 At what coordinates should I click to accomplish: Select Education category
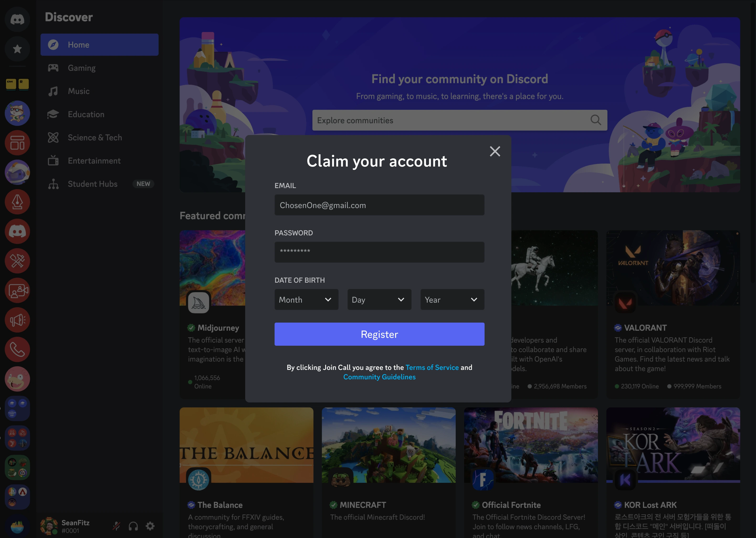pos(99,114)
